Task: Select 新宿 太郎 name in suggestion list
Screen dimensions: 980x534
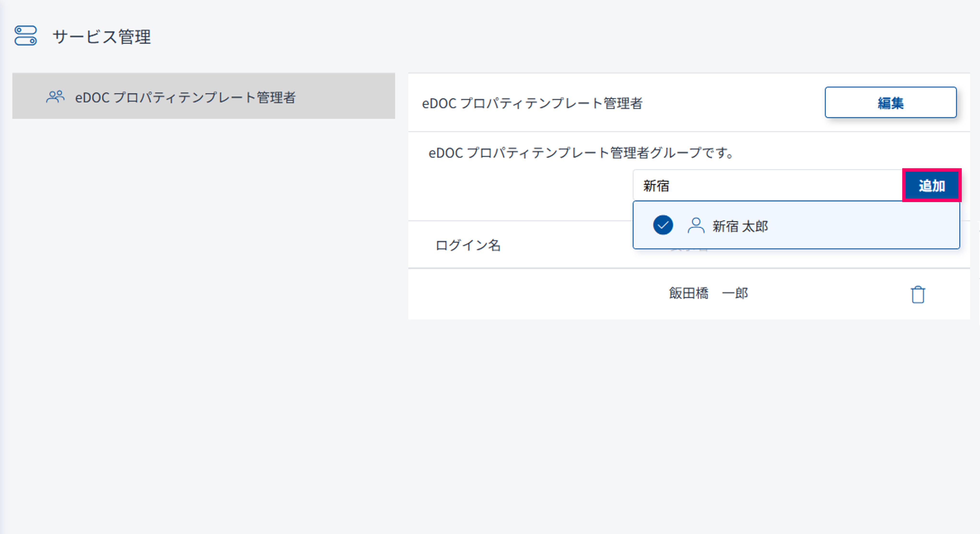Action: (x=740, y=226)
